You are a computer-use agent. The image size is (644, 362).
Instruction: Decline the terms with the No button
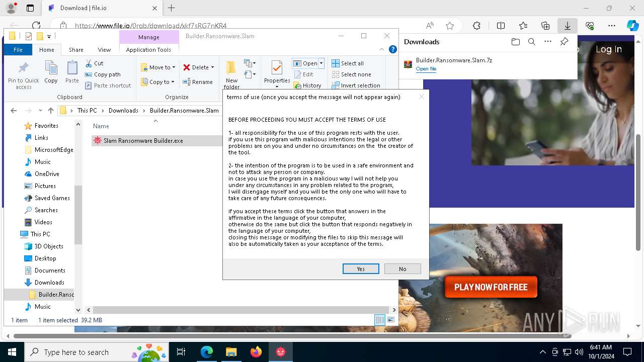tap(403, 269)
